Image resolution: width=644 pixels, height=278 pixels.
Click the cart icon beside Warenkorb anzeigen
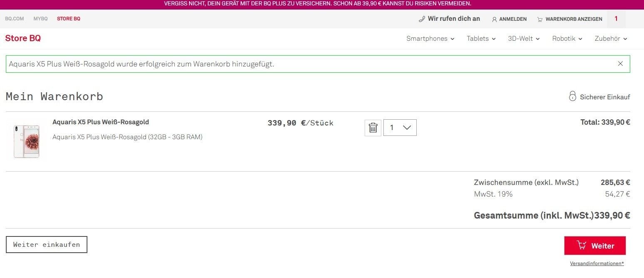(540, 19)
